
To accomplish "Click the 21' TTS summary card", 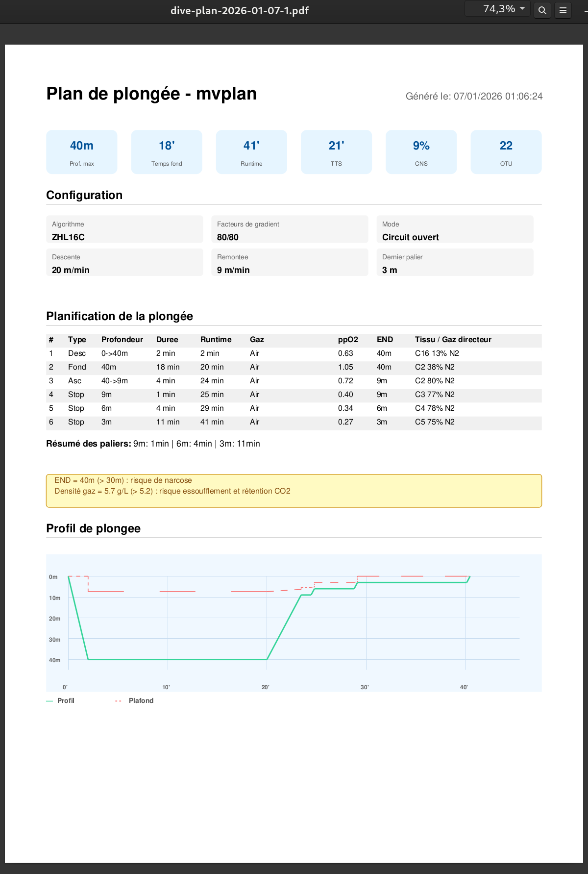I will tap(336, 152).
